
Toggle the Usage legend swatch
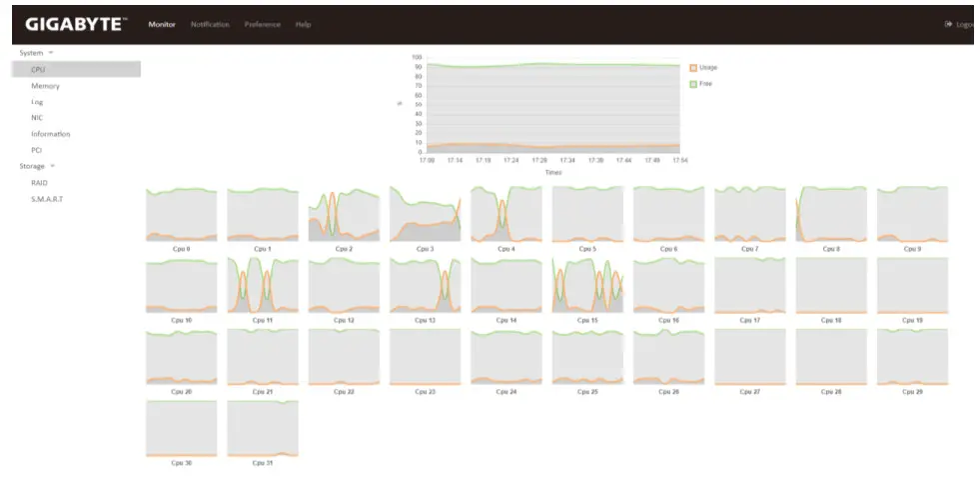[x=693, y=68]
